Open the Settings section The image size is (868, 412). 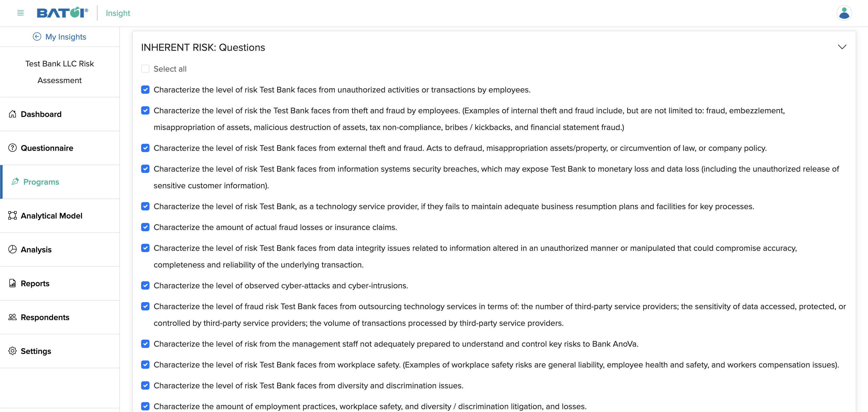(x=36, y=351)
